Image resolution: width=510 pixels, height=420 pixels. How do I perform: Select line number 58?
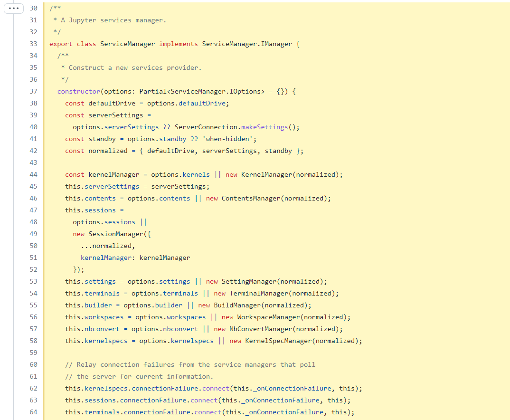[34, 341]
